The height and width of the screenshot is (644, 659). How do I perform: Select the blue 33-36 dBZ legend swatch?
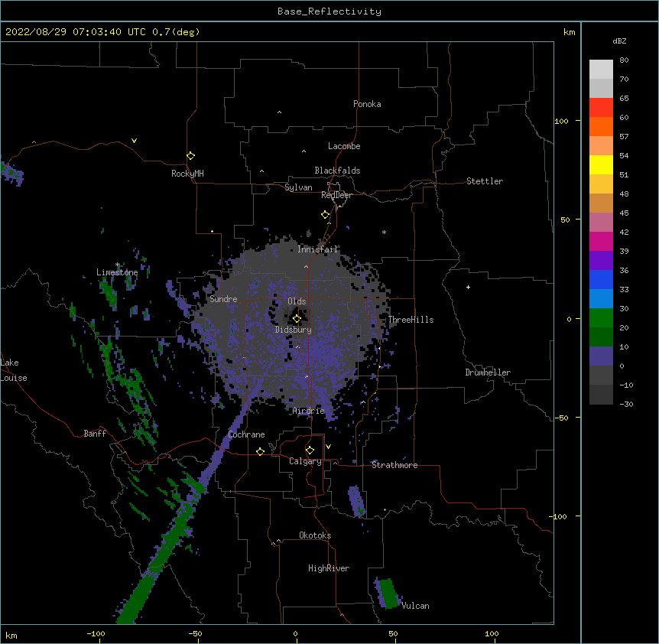click(601, 280)
